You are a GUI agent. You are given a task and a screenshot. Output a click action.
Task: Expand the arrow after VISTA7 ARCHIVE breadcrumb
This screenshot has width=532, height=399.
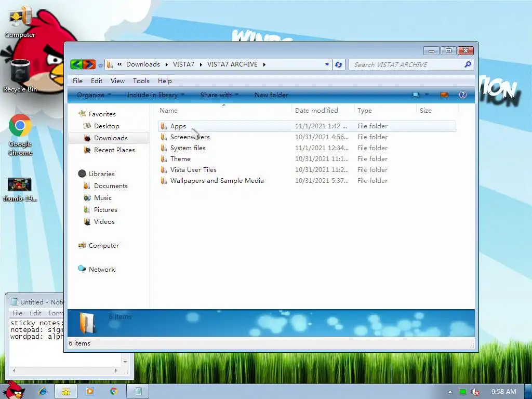point(264,64)
